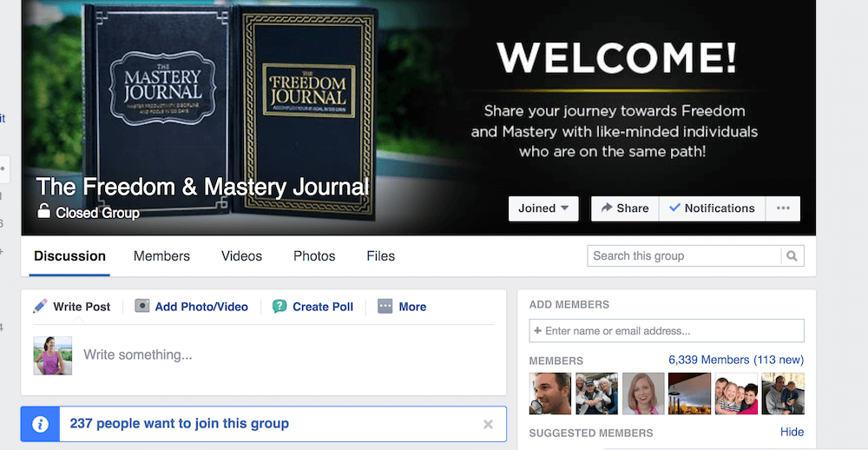
Task: Click first member photo, smiling man
Action: pyautogui.click(x=550, y=394)
